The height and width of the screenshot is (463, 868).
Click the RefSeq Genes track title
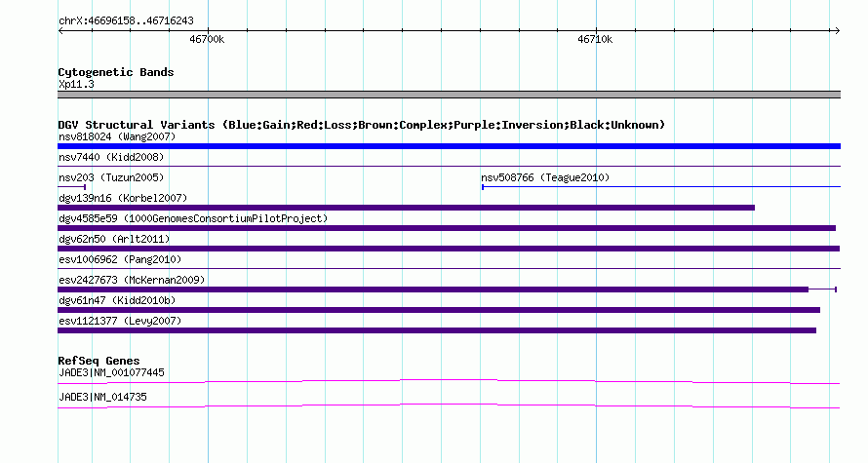[99, 361]
